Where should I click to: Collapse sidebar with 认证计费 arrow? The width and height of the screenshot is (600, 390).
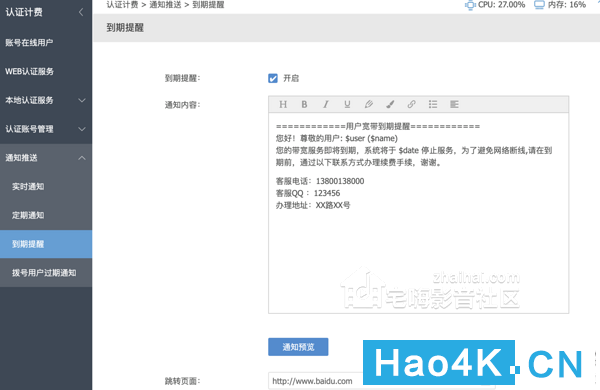pos(81,12)
